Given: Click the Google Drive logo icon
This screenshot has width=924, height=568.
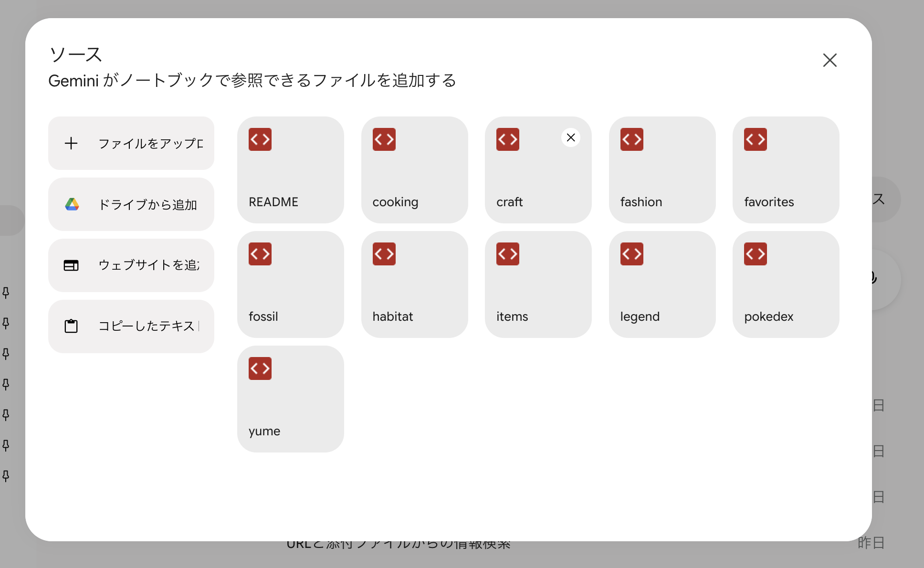Looking at the screenshot, I should tap(72, 204).
